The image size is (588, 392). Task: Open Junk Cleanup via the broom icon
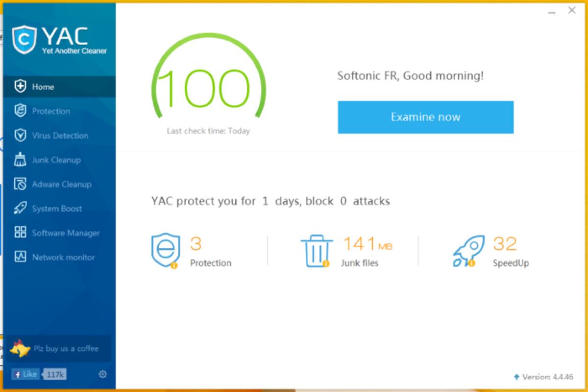[20, 159]
